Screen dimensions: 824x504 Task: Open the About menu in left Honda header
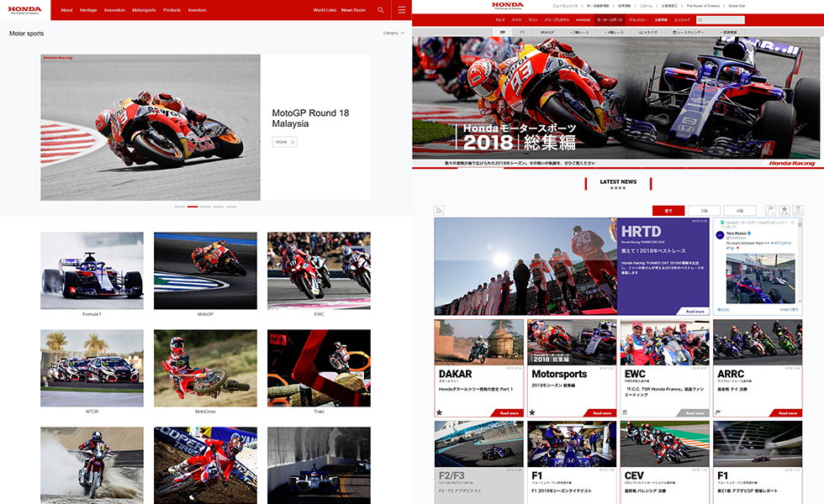[x=66, y=10]
